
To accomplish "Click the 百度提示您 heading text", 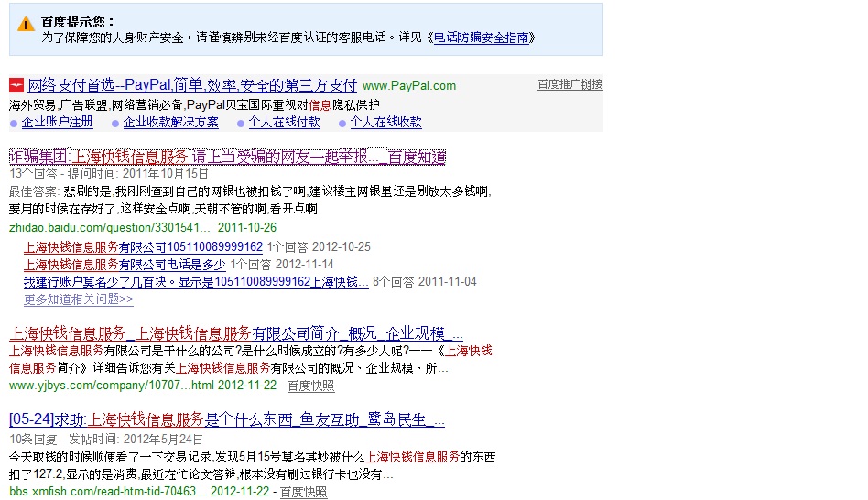I will click(x=78, y=22).
